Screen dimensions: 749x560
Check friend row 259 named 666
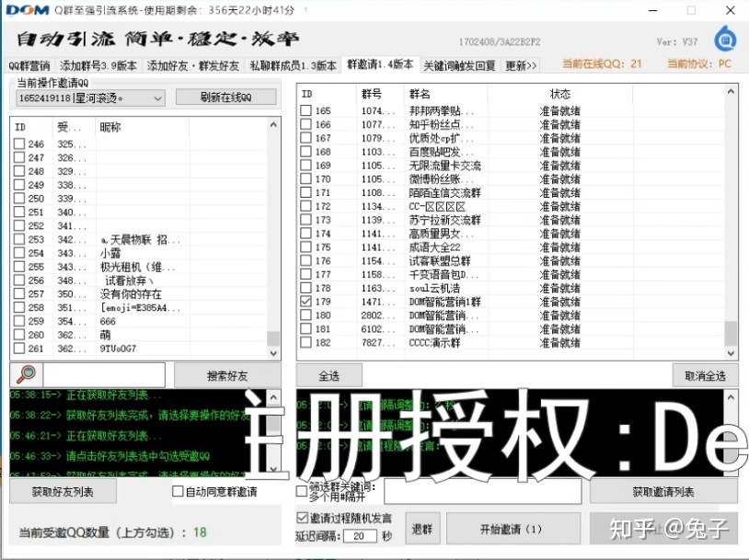(19, 321)
